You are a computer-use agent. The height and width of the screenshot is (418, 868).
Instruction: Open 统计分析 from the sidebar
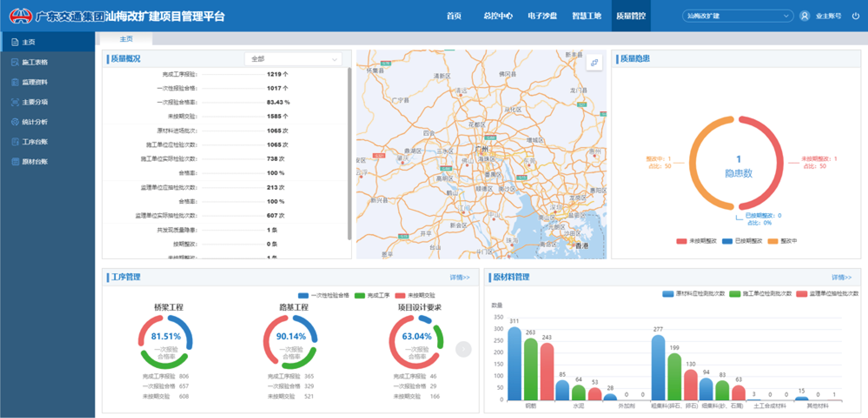(x=35, y=122)
